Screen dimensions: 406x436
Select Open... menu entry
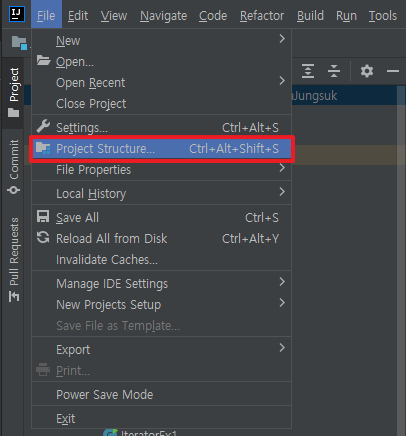point(162,61)
